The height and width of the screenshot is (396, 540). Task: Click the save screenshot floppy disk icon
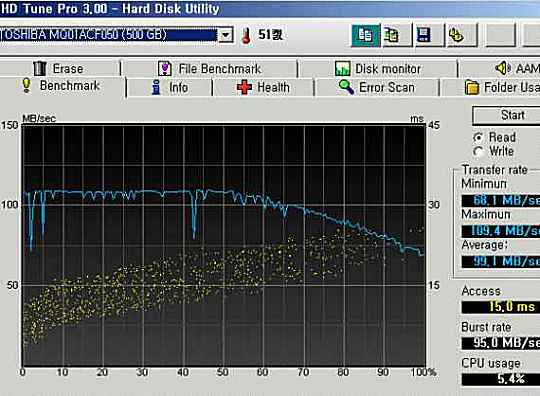pos(423,35)
